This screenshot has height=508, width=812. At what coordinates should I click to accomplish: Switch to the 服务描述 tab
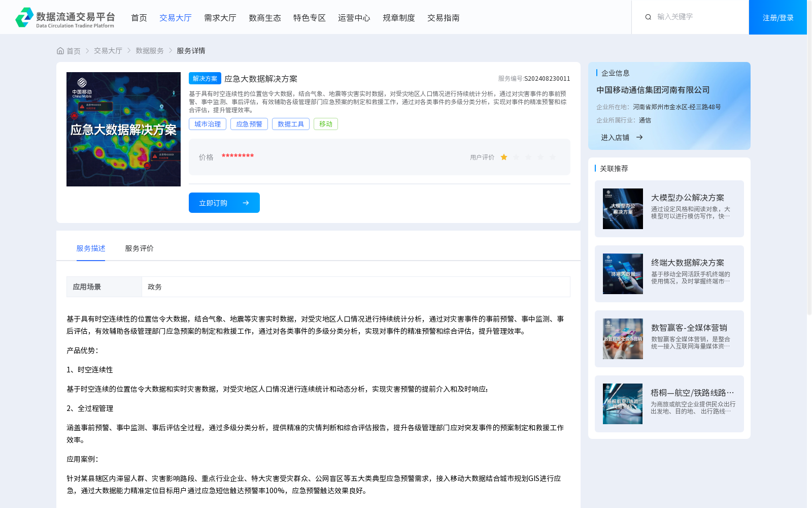click(x=91, y=248)
